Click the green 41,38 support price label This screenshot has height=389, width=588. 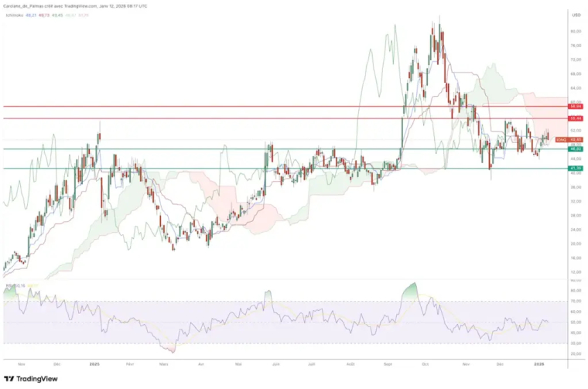click(576, 169)
